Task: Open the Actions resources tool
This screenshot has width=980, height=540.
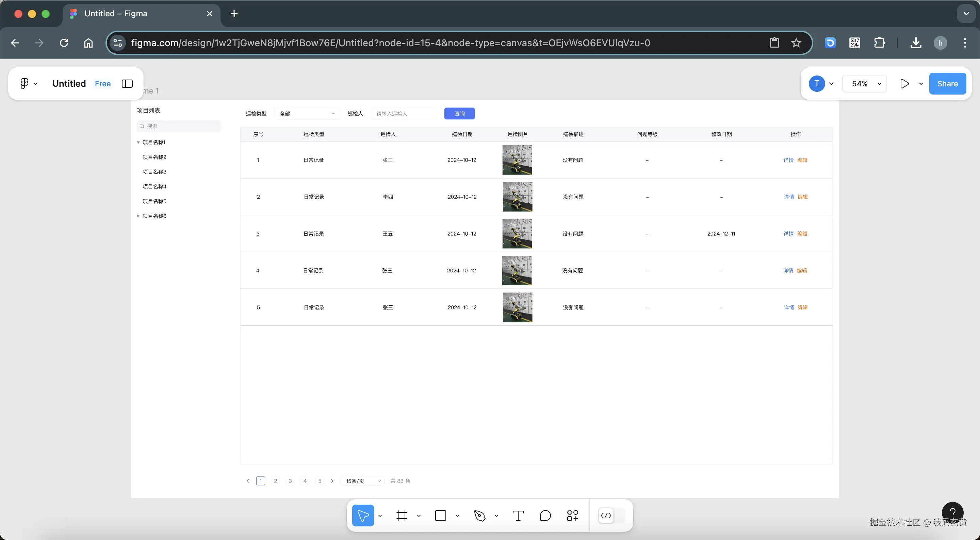Action: [572, 516]
